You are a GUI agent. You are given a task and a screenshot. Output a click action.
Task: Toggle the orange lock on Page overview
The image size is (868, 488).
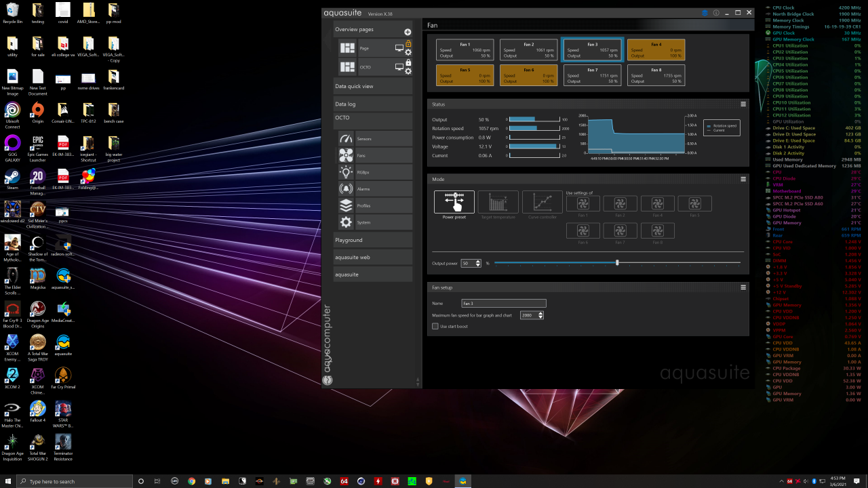(408, 43)
